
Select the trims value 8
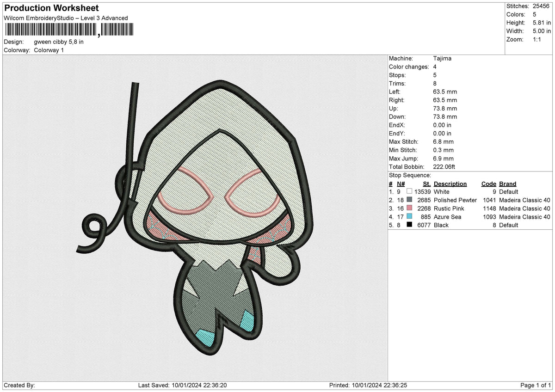(x=435, y=84)
